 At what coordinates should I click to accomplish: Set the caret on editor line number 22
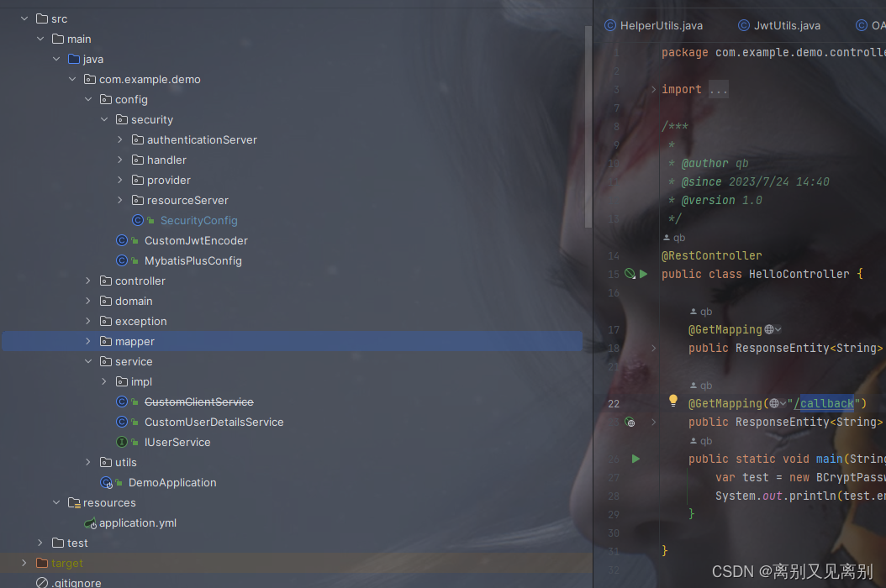pos(614,403)
